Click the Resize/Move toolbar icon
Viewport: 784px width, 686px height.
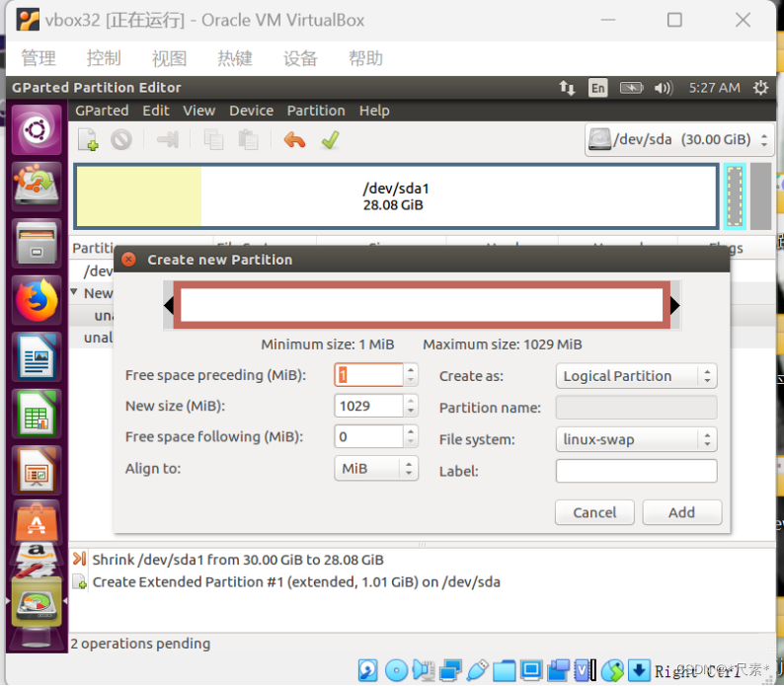[168, 139]
